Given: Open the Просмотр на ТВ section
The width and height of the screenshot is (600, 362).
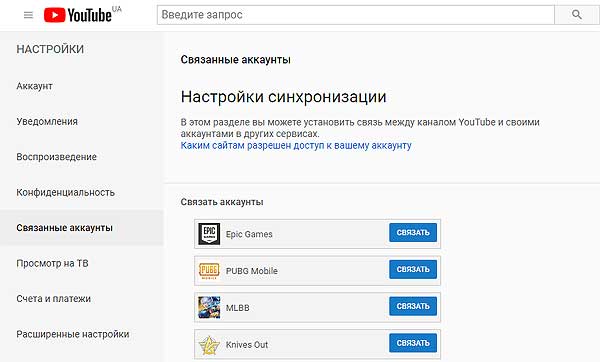Looking at the screenshot, I should point(52,263).
